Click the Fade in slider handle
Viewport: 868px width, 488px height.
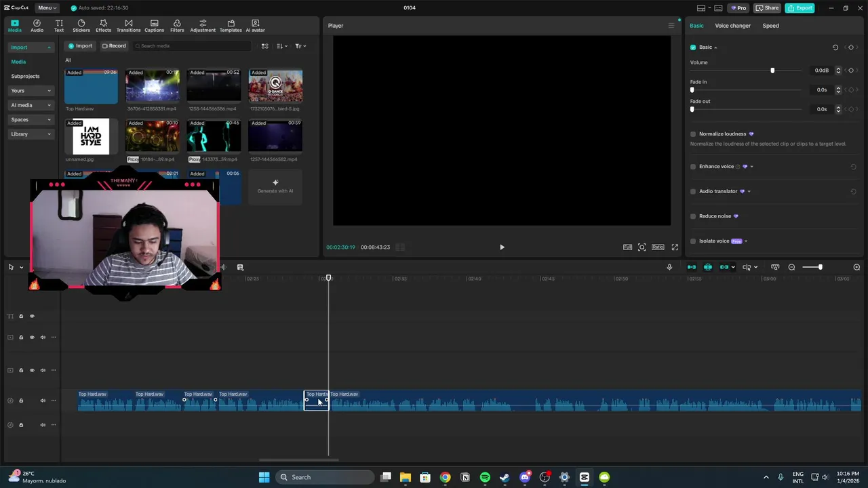click(x=692, y=90)
